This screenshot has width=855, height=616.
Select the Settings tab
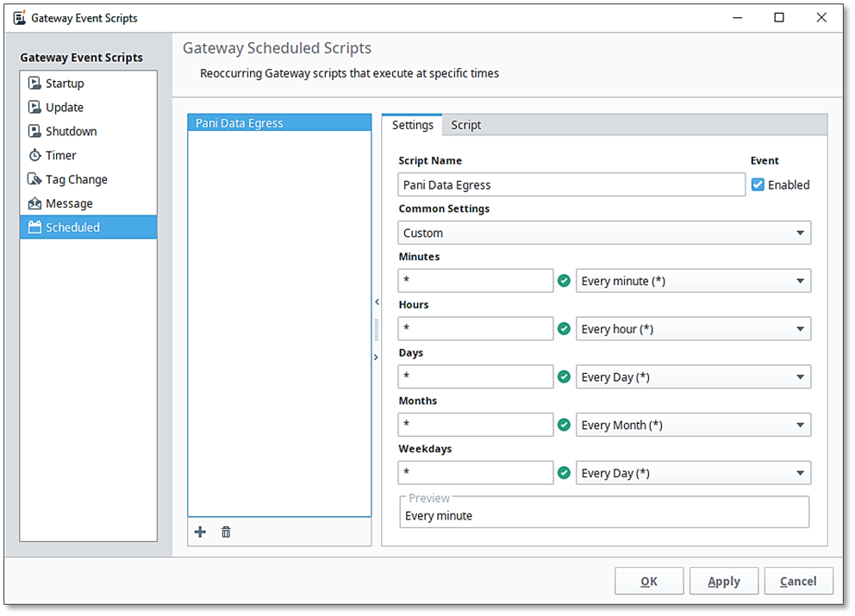(412, 125)
